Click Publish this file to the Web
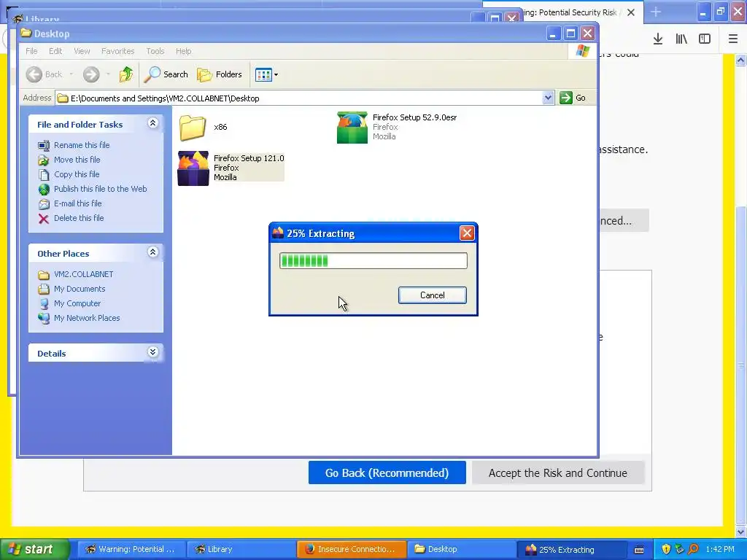 [100, 189]
